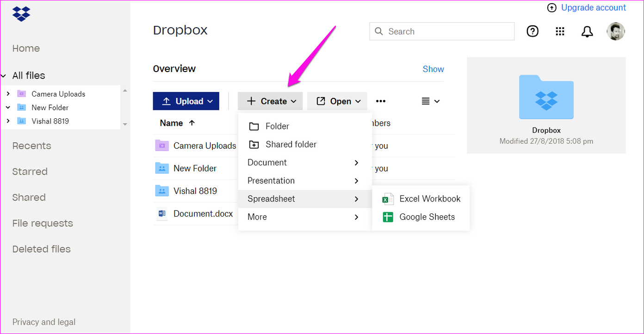Click the Show link near Overview

(433, 69)
